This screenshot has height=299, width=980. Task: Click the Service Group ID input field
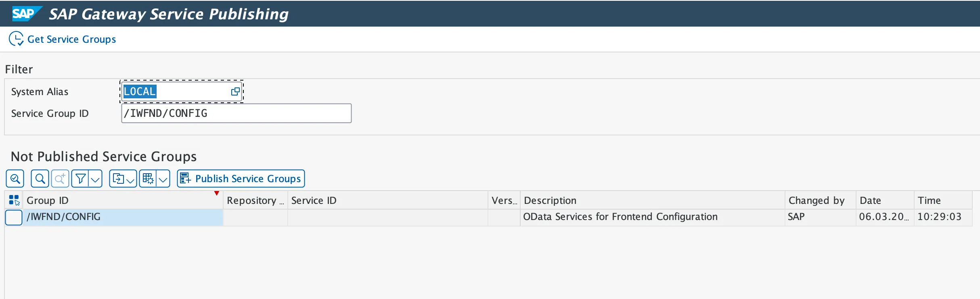point(236,113)
